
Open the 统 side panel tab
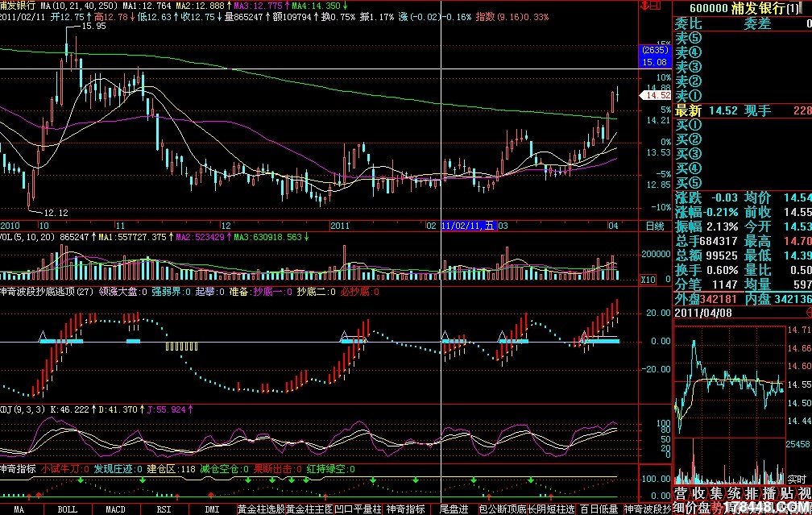click(x=734, y=493)
